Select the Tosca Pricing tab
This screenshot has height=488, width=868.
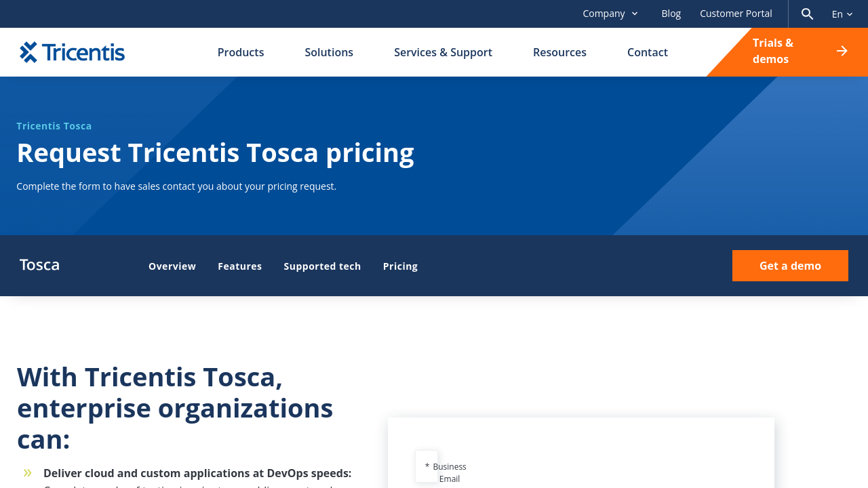coord(400,266)
